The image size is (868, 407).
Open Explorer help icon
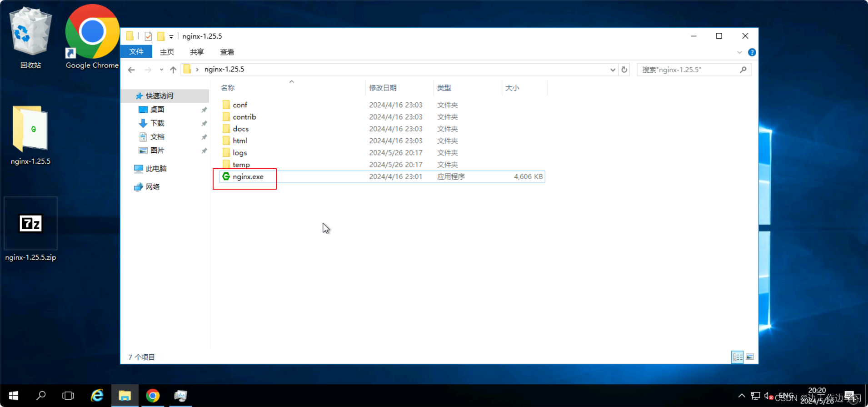pyautogui.click(x=752, y=52)
